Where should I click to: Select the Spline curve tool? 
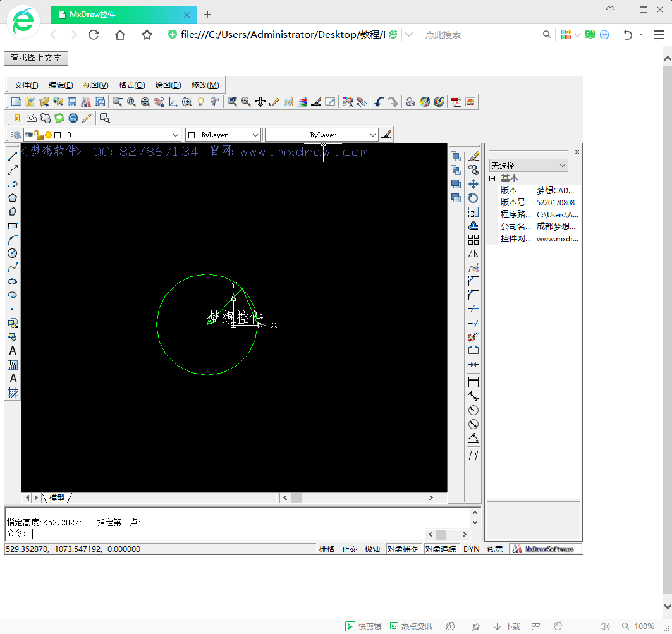click(13, 267)
